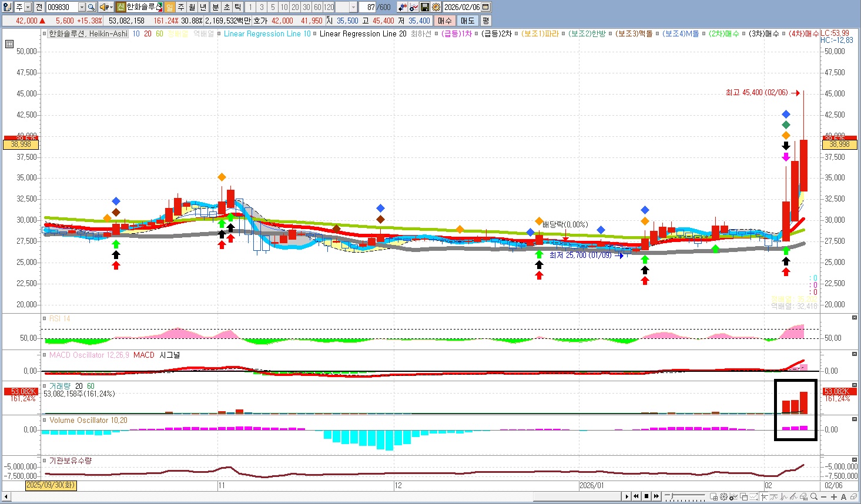The height and width of the screenshot is (504, 861).
Task: Select the 120 interval button
Action: point(329,7)
